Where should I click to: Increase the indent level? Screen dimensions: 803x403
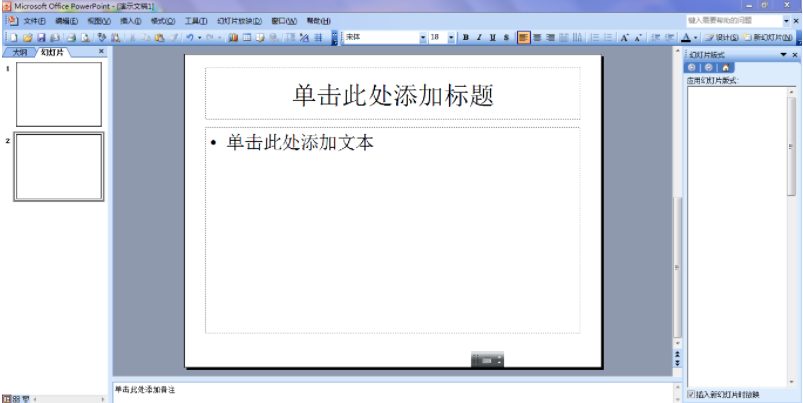[669, 37]
